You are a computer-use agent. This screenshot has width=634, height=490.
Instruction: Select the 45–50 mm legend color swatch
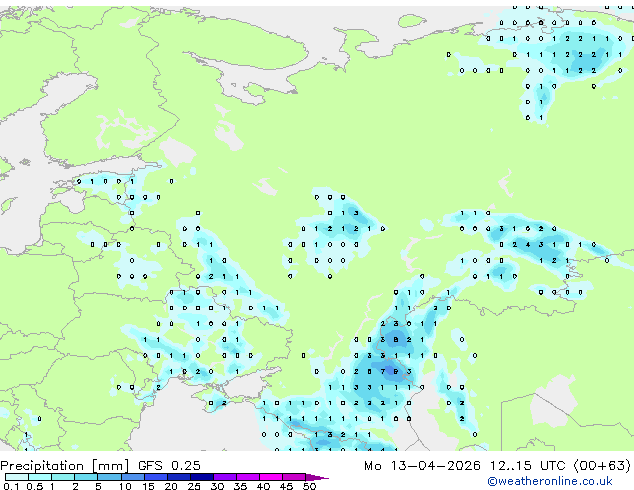tap(294, 477)
